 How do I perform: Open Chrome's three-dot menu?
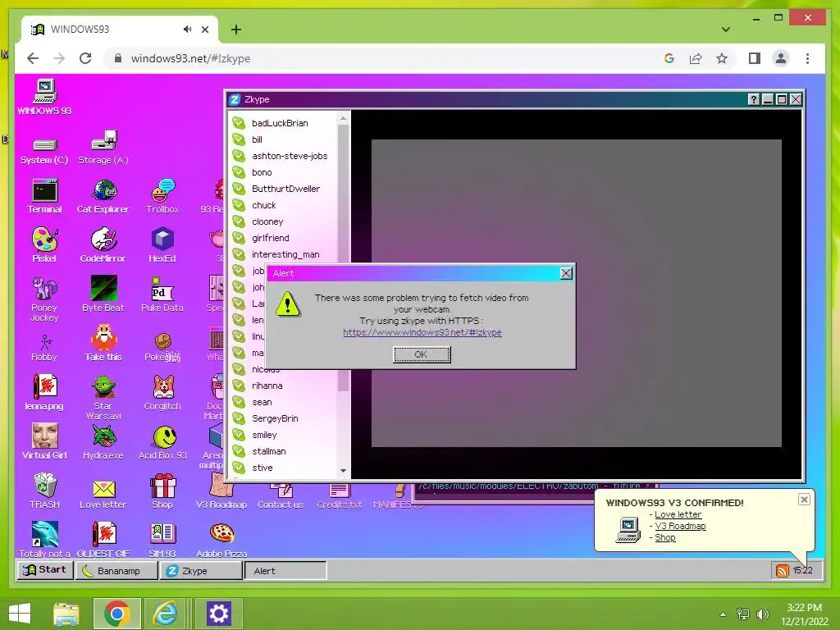click(807, 58)
